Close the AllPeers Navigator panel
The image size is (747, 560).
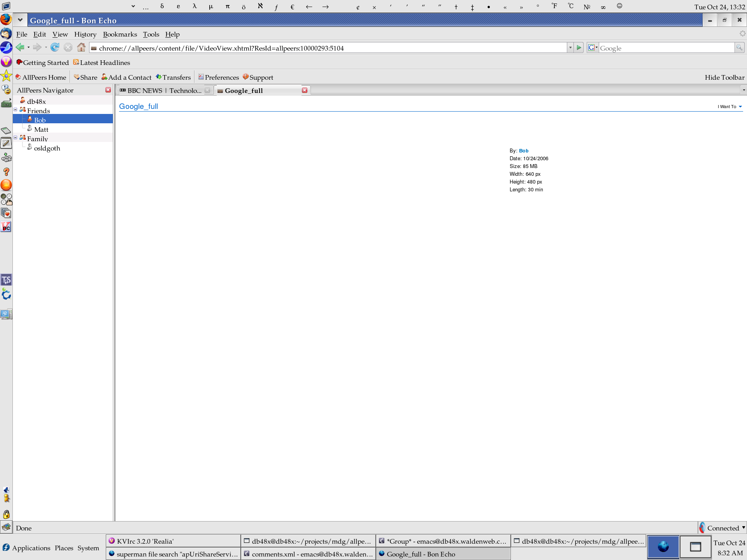pos(108,90)
